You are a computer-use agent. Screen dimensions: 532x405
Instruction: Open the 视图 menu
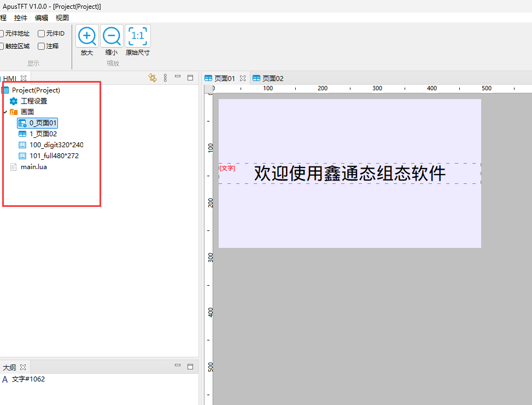[62, 18]
